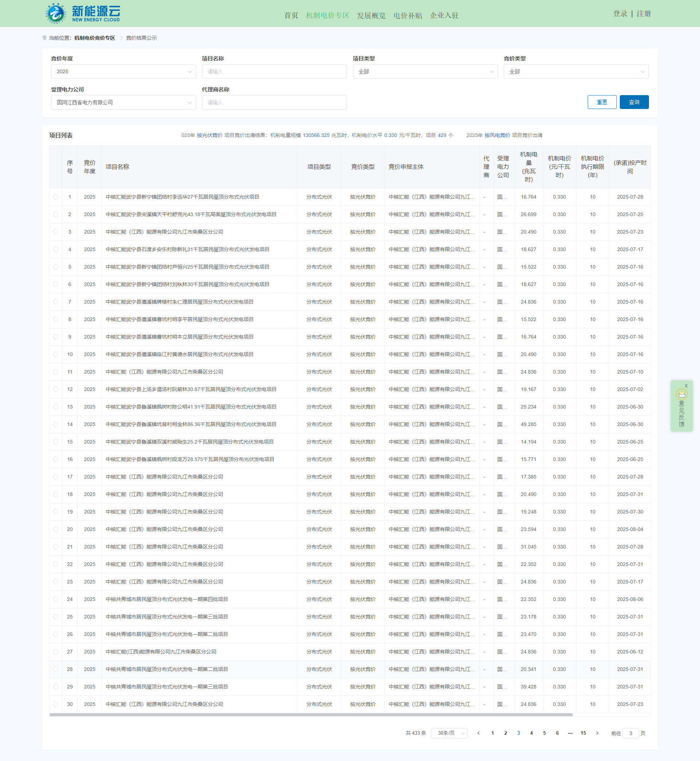Select radio button for row 30
This screenshot has height=761, width=700.
coord(56,704)
